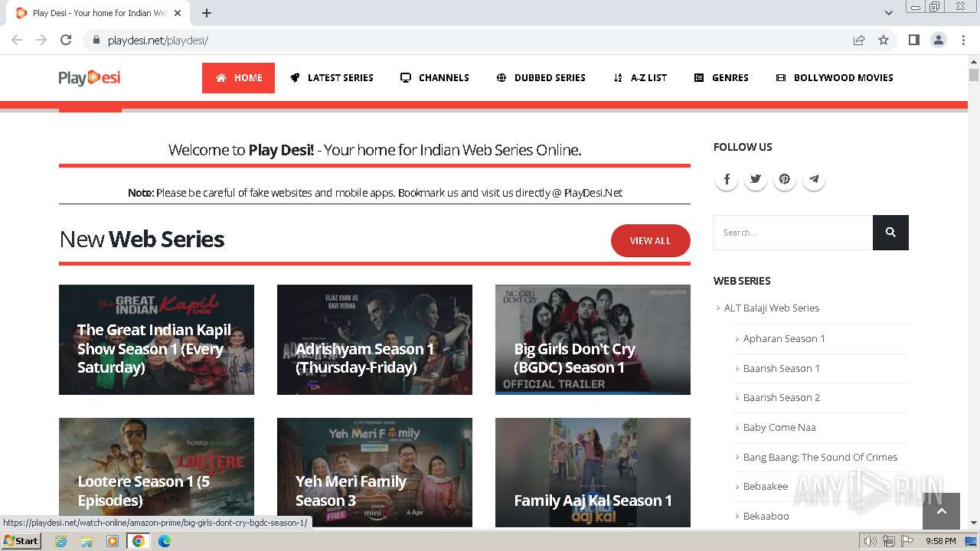Open Bebaakee link
Image resolution: width=980 pixels, height=551 pixels.
(x=766, y=486)
